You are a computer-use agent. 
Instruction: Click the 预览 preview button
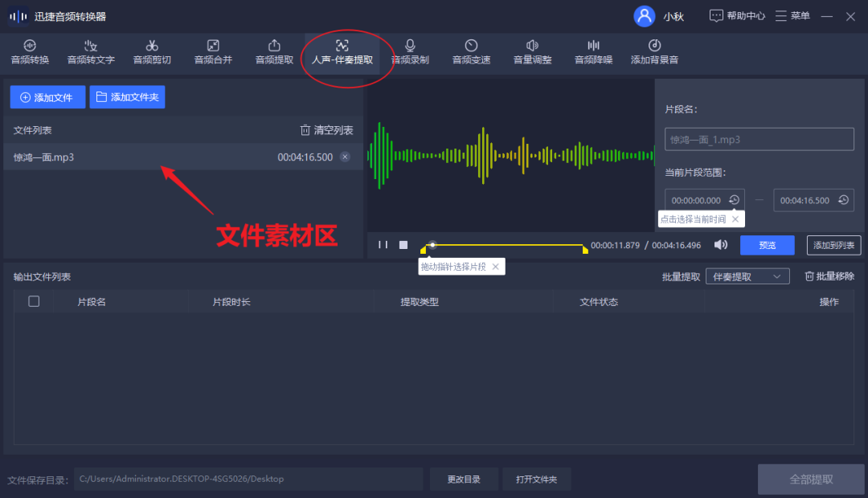click(x=768, y=245)
